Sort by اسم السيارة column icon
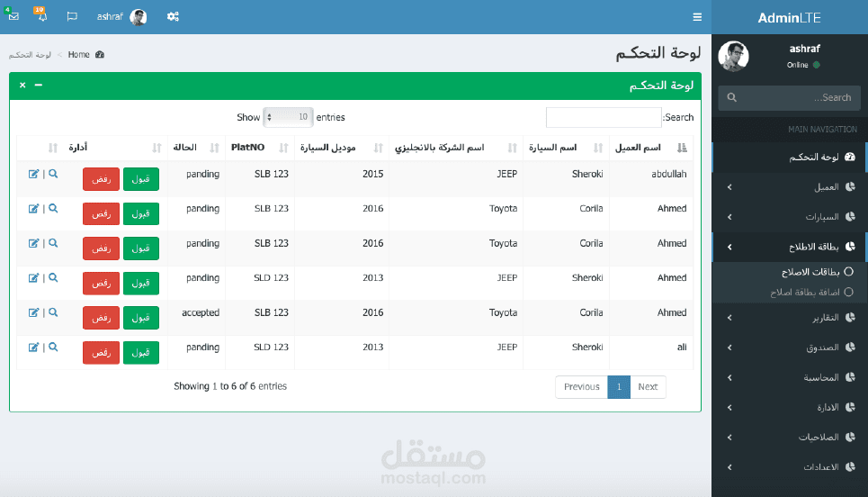 598,148
